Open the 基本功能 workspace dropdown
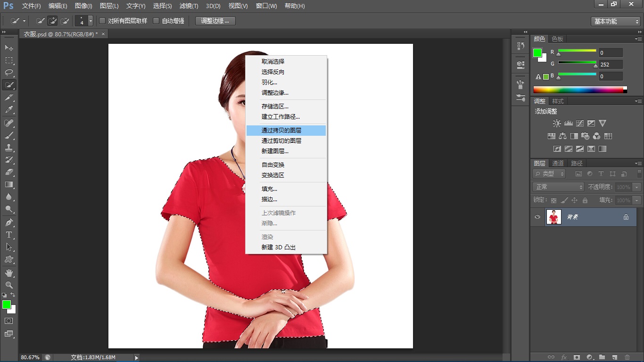 tap(616, 21)
